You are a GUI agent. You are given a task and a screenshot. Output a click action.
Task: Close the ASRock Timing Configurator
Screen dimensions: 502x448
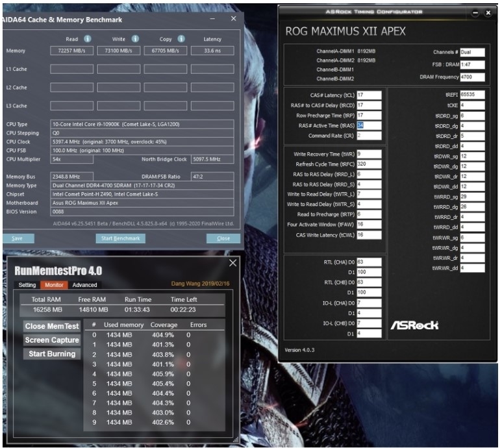pos(488,13)
